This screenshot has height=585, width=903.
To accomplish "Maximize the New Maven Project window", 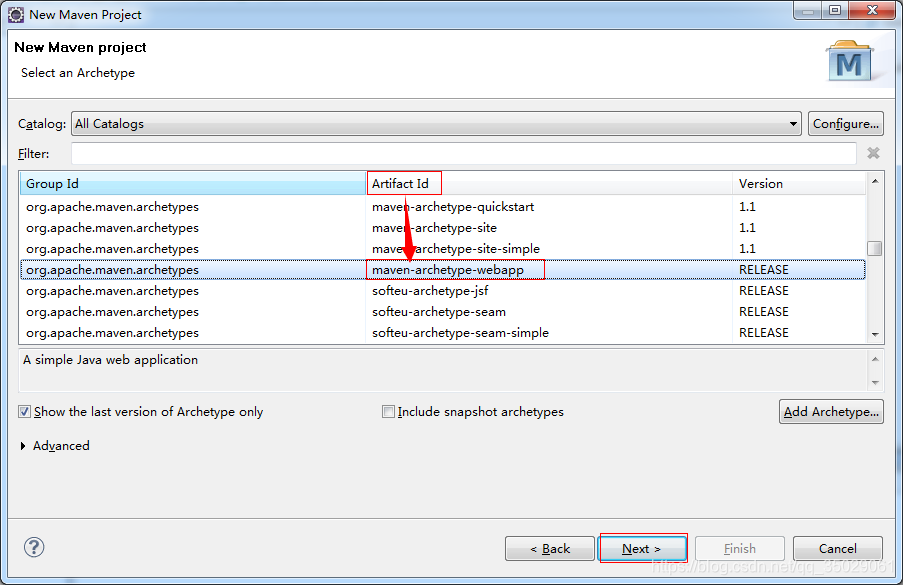I will pyautogui.click(x=835, y=10).
